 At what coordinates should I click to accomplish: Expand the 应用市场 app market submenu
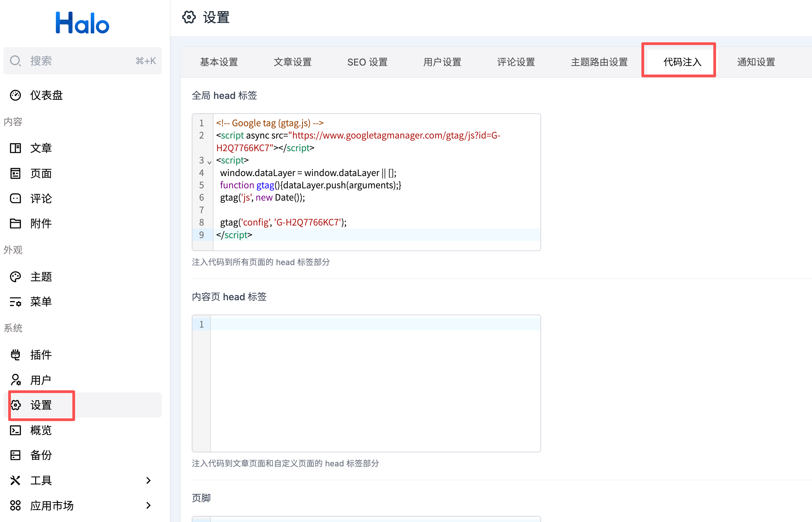pyautogui.click(x=148, y=506)
